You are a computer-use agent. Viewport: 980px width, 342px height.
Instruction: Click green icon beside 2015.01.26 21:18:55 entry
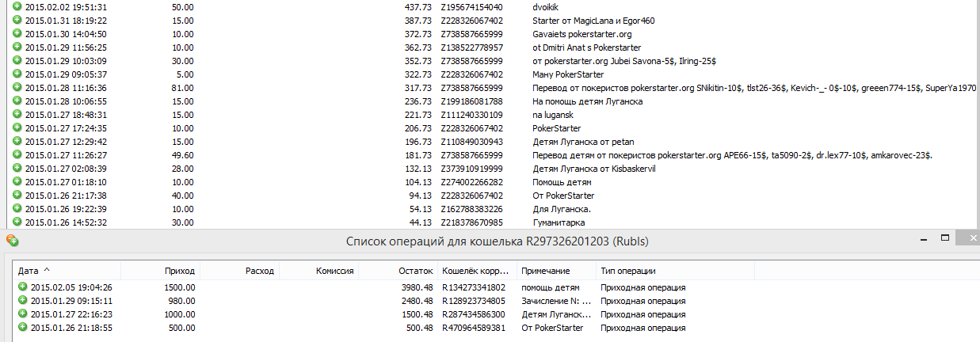click(22, 327)
